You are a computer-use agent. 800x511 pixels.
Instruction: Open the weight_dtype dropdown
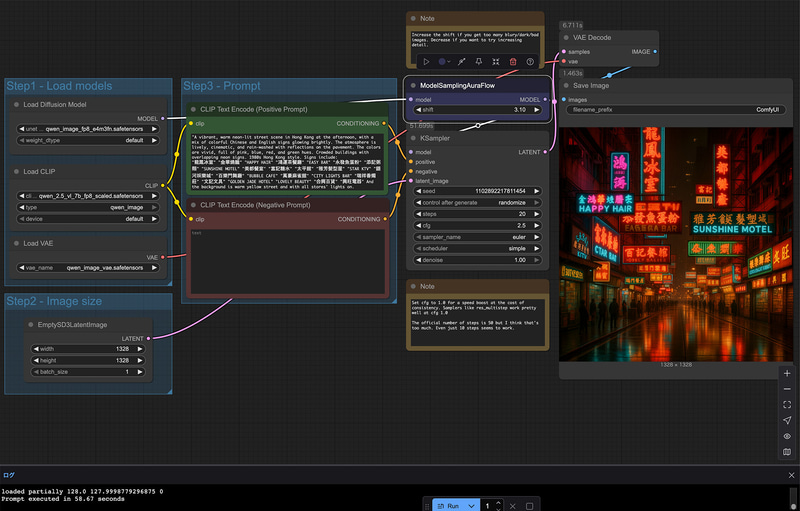point(88,140)
